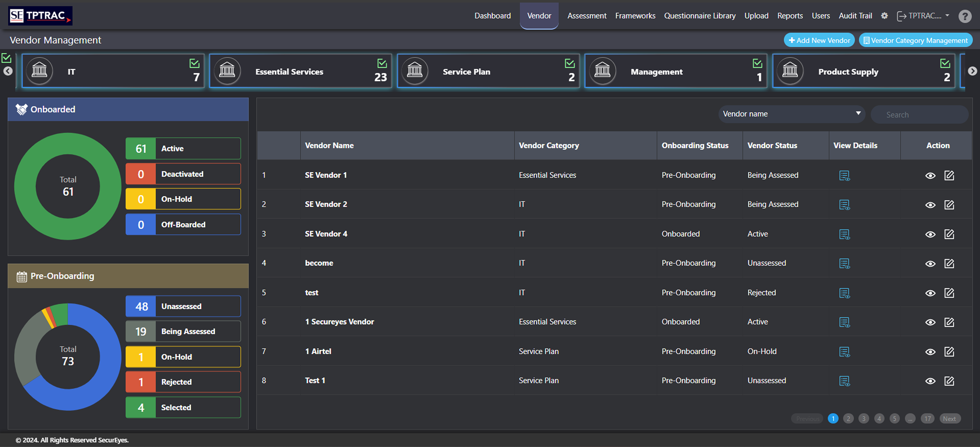The width and height of the screenshot is (980, 447).
Task: Toggle the IT category checkbox
Action: 194,63
